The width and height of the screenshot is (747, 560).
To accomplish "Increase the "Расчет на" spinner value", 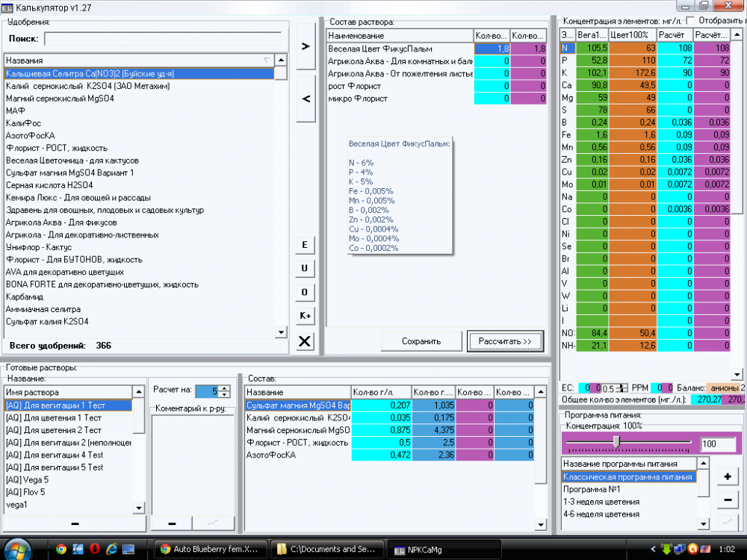I will tap(225, 388).
